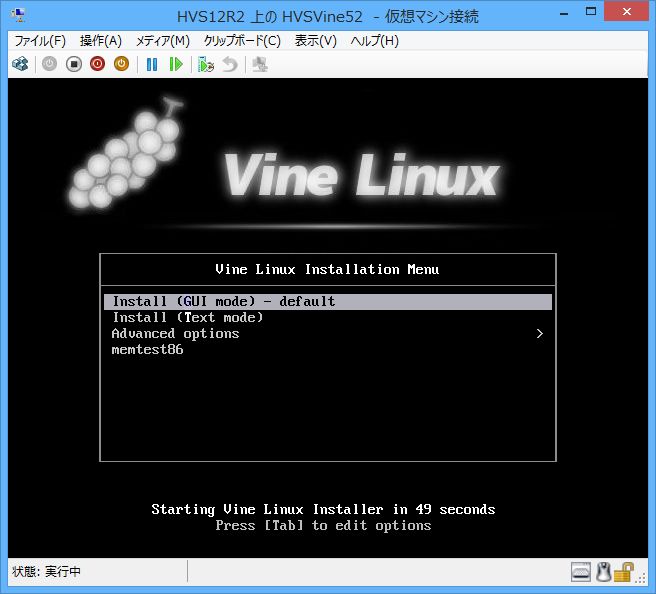Image resolution: width=656 pixels, height=594 pixels.
Task: Select Install (GUI mode) - default entry
Action: pyautogui.click(x=328, y=302)
